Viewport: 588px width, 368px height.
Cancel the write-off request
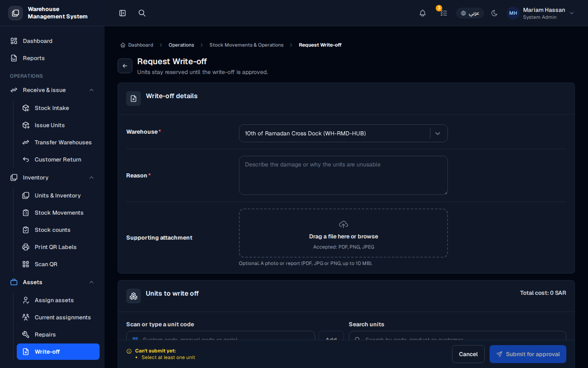point(468,354)
